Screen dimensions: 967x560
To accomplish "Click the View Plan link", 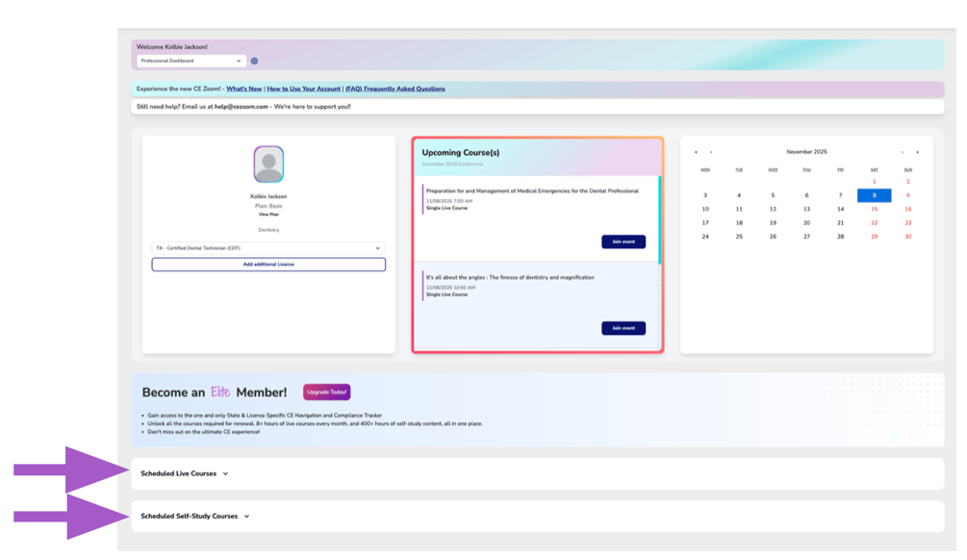I will [x=268, y=215].
